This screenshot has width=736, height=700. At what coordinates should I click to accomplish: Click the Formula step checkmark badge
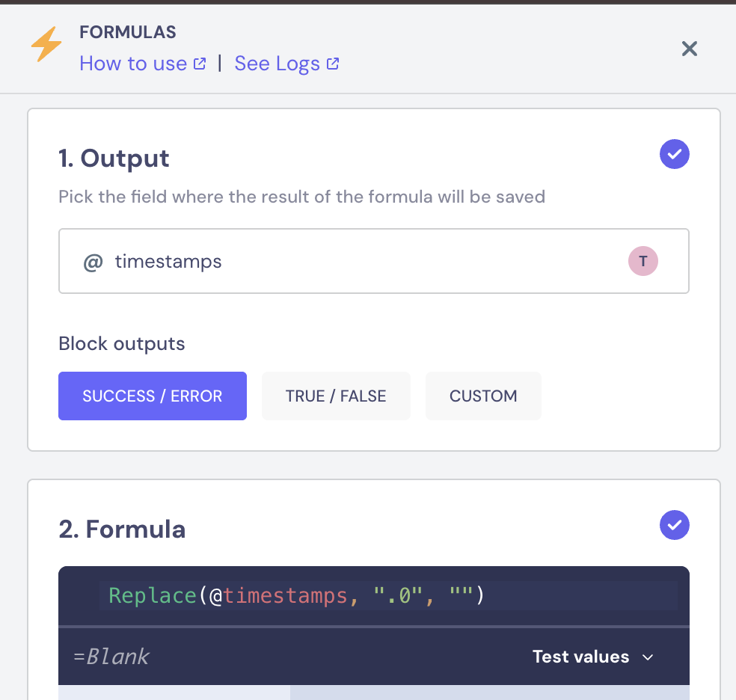pyautogui.click(x=674, y=525)
